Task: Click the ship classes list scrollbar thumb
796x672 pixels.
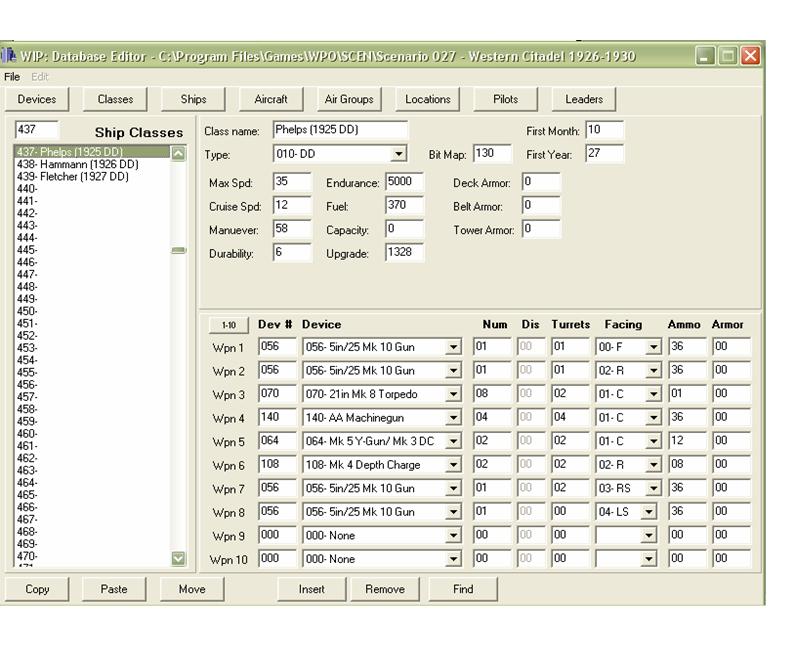Action: tap(179, 250)
